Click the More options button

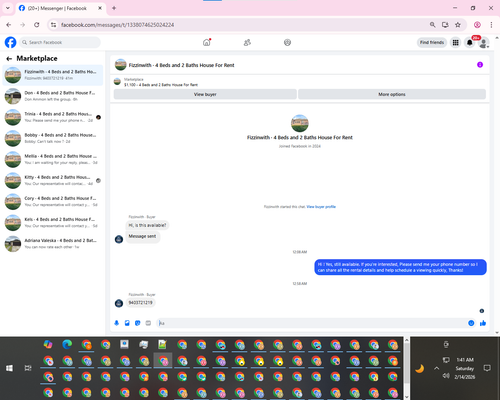(x=392, y=94)
